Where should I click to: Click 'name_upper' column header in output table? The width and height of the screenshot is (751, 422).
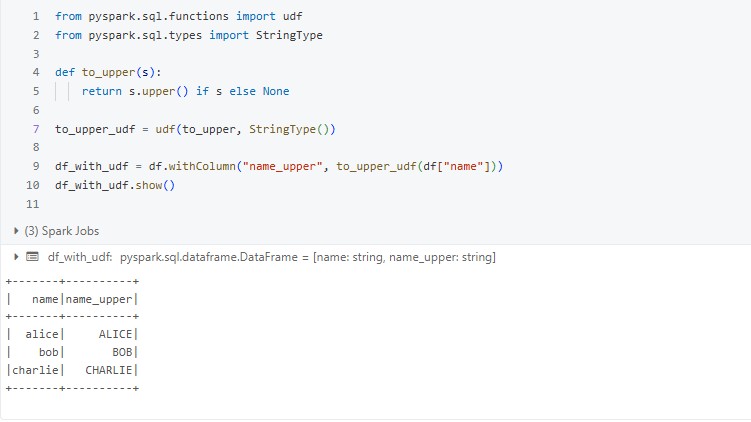99,299
